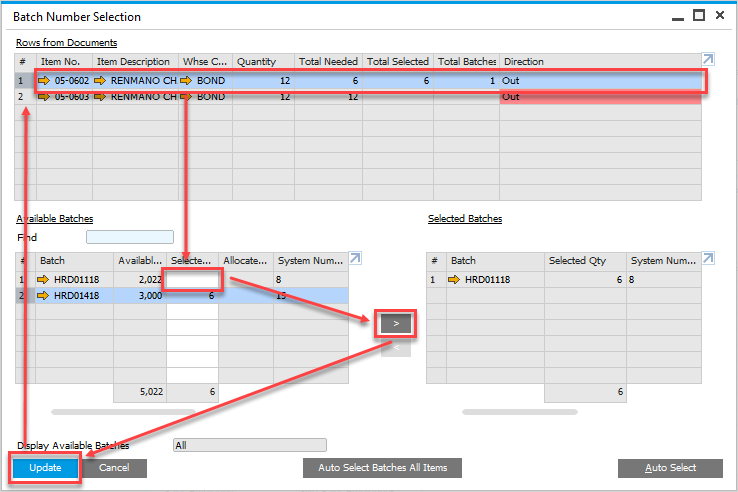Open link arrow beside BOND in row 1
738x492 pixels.
tap(186, 81)
